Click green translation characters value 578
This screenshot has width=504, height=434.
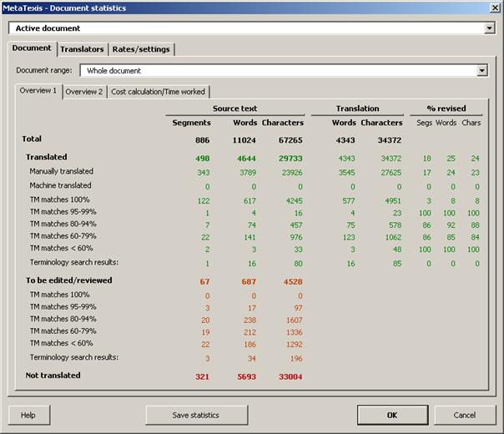pos(395,225)
